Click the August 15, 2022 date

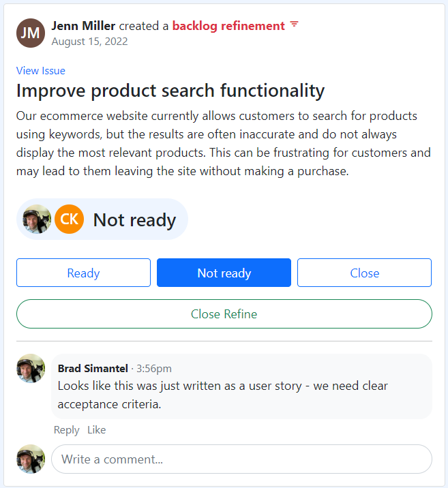89,41
